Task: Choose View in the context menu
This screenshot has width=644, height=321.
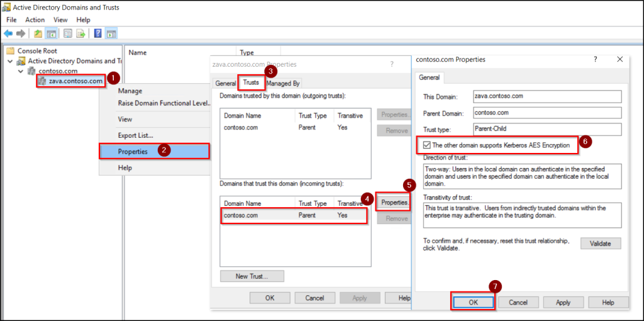Action: click(155, 119)
